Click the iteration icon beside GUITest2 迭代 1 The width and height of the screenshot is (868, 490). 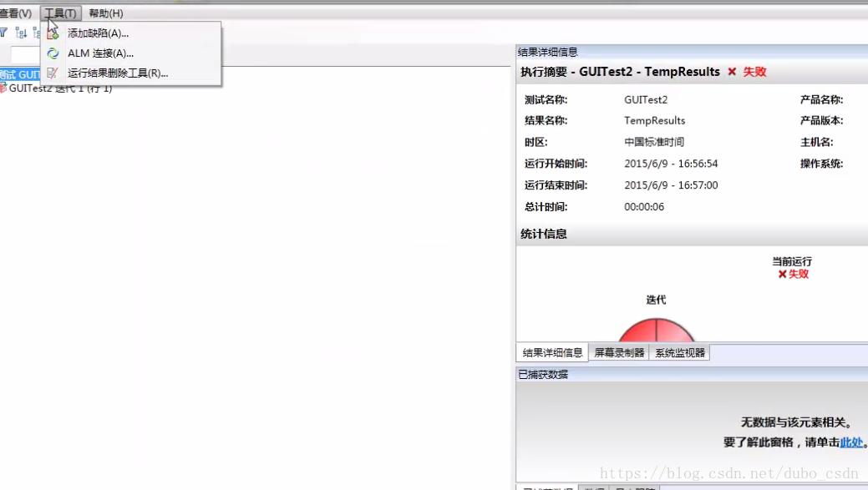click(3, 88)
